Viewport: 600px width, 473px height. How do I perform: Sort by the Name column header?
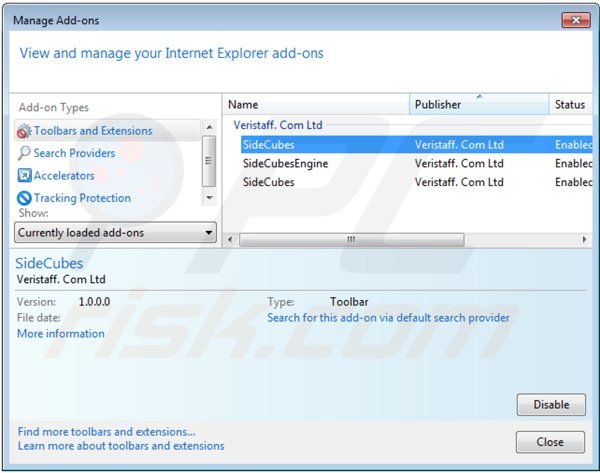coord(316,104)
